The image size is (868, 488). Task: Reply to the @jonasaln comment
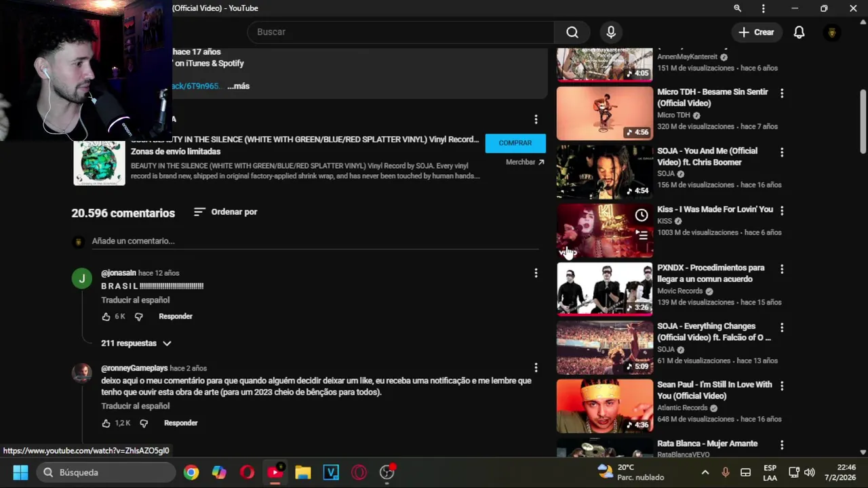pyautogui.click(x=176, y=317)
